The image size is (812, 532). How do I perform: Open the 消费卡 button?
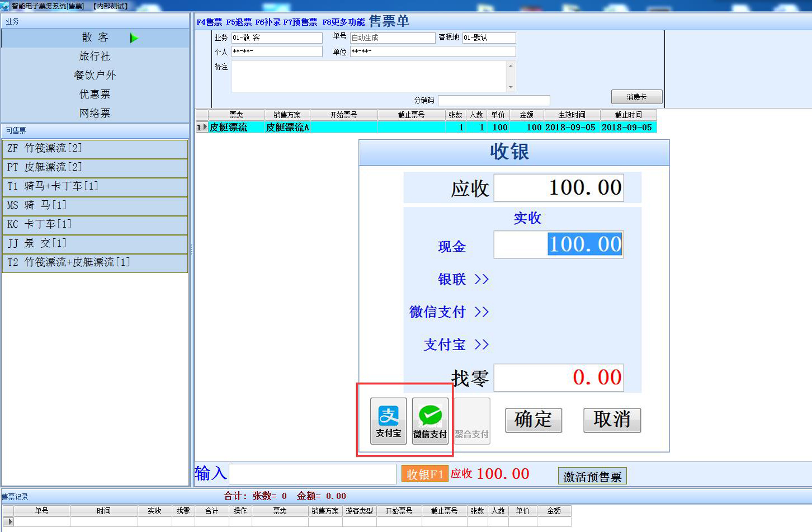click(x=636, y=97)
